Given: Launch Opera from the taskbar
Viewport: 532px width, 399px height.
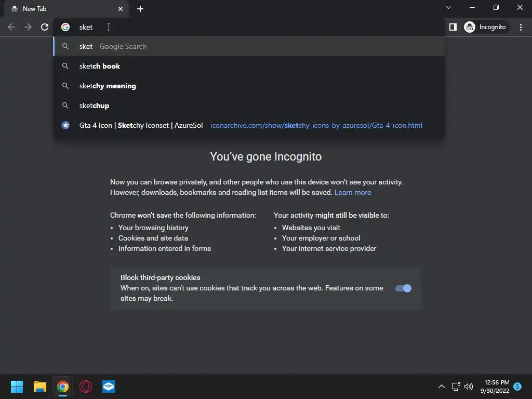Looking at the screenshot, I should [x=86, y=387].
